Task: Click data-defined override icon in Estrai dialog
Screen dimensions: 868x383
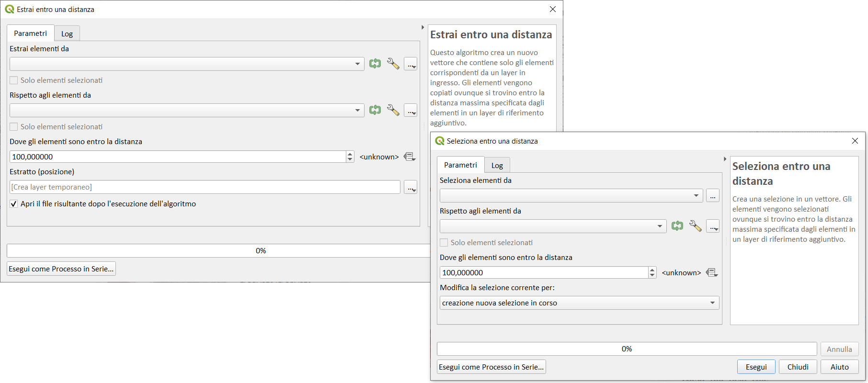Action: (410, 157)
